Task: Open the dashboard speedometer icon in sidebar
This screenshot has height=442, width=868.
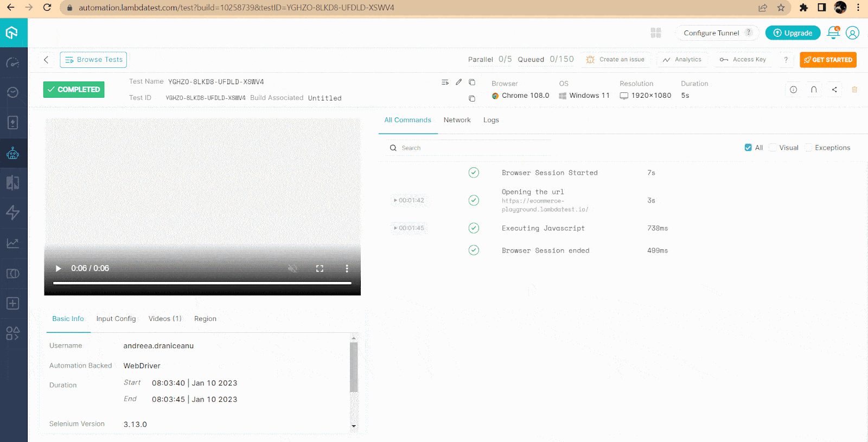Action: pyautogui.click(x=12, y=63)
